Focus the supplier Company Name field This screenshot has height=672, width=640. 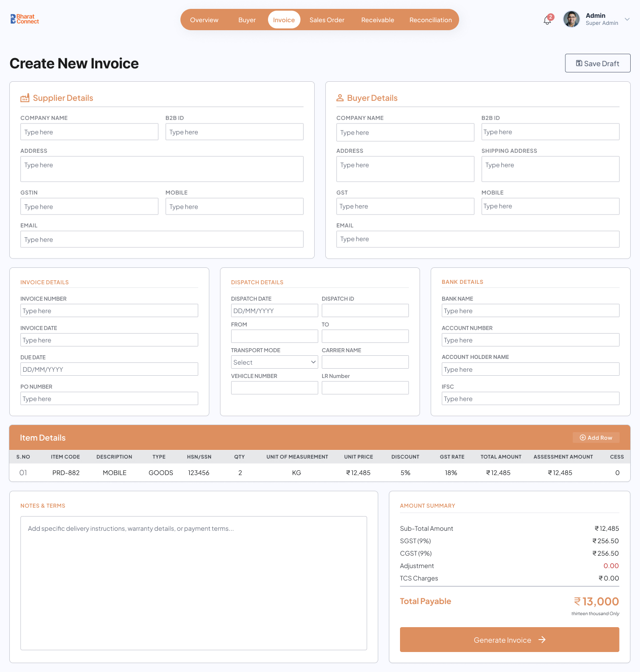point(89,132)
